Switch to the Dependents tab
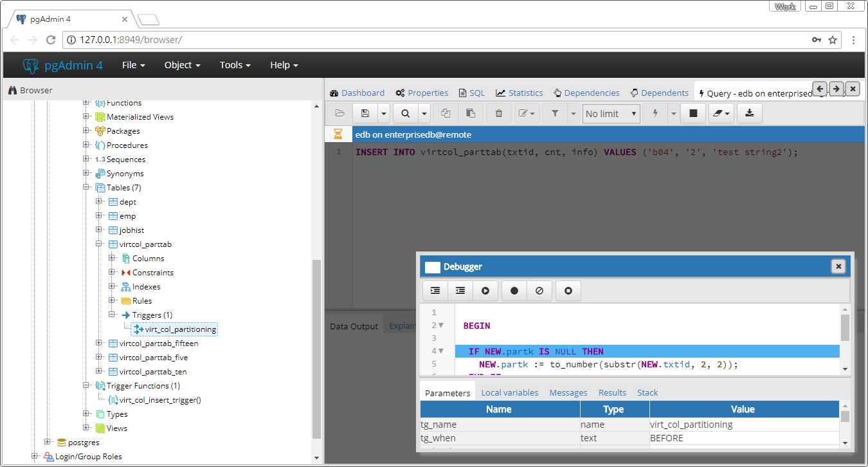Image resolution: width=868 pixels, height=467 pixels. pos(660,93)
